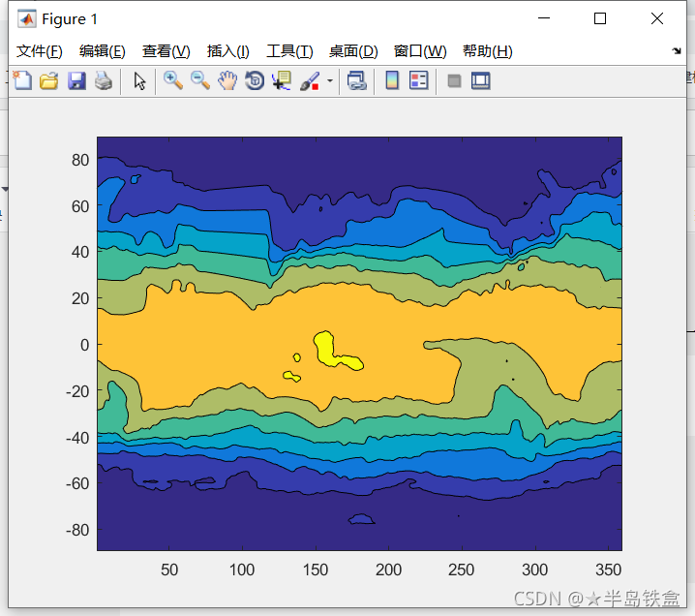The width and height of the screenshot is (695, 616).
Task: Click the Link Plot icon
Action: pos(357,81)
